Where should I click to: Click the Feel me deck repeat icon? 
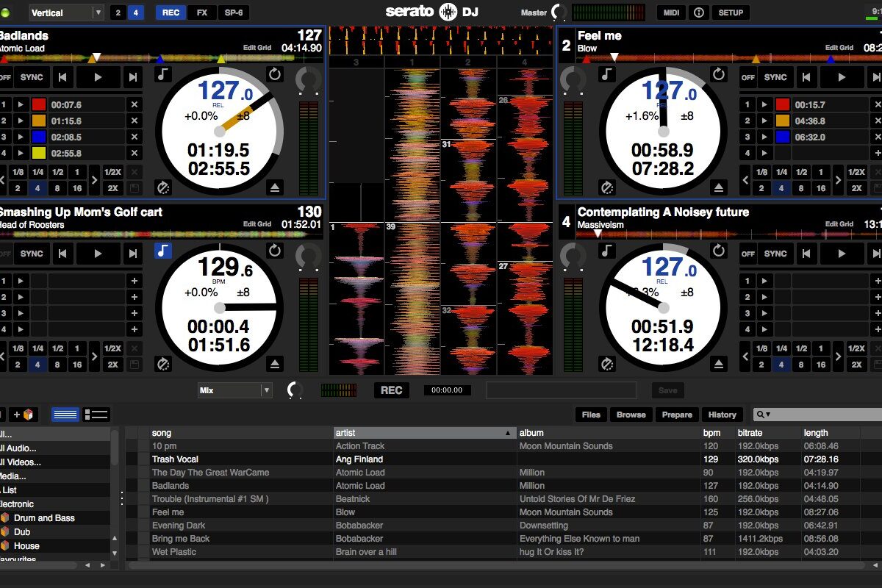tap(718, 74)
